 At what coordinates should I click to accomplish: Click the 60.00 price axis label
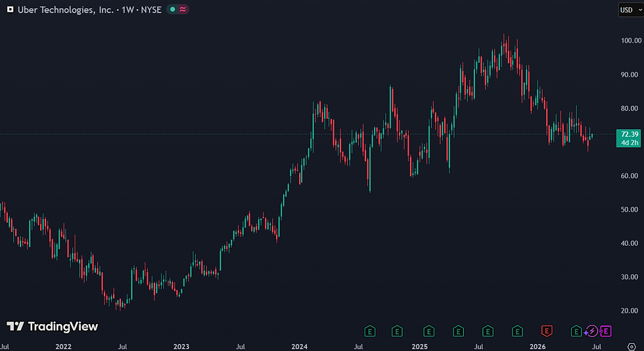[x=630, y=175]
